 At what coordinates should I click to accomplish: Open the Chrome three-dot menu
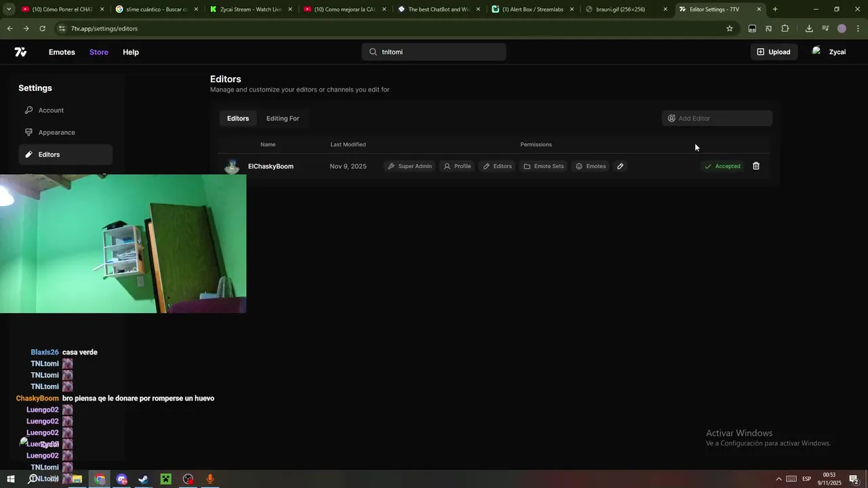[859, 28]
